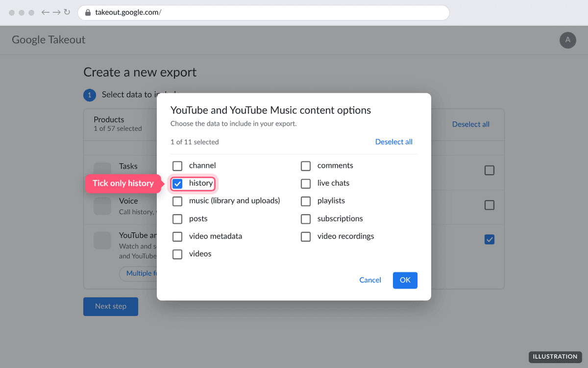Tick the comments checkbox
Screen dimensions: 588x368
(x=306, y=166)
